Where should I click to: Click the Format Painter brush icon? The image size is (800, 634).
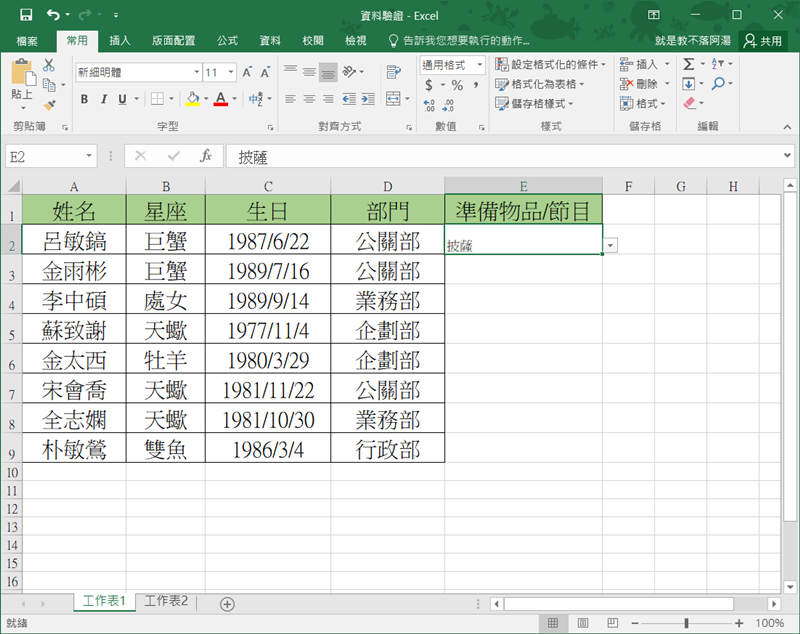49,104
